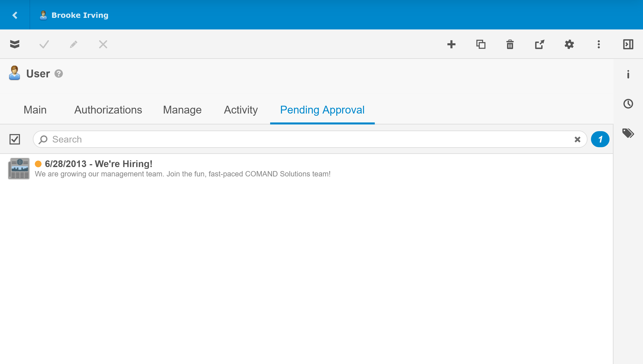This screenshot has height=364, width=643.
Task: Click the approve checkmark icon
Action: (44, 44)
